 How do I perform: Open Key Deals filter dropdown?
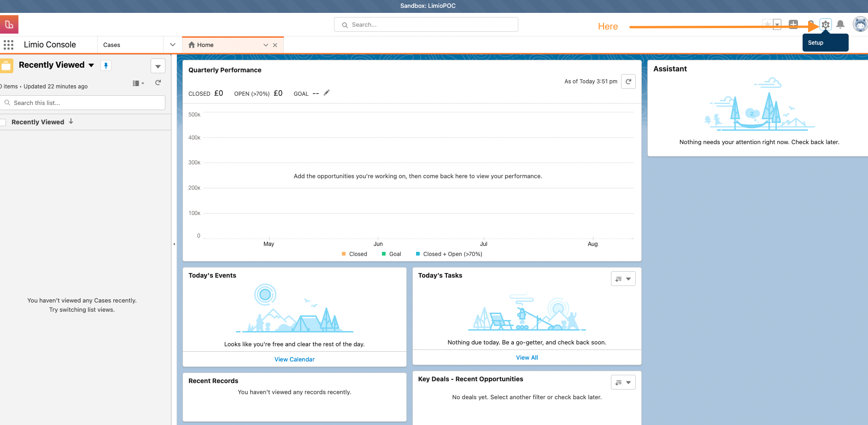(x=623, y=382)
